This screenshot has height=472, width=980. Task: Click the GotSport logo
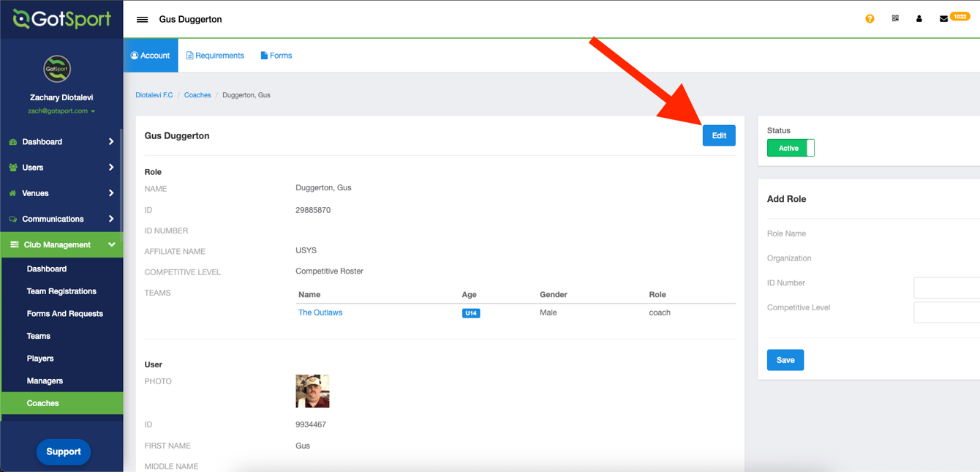click(x=61, y=19)
